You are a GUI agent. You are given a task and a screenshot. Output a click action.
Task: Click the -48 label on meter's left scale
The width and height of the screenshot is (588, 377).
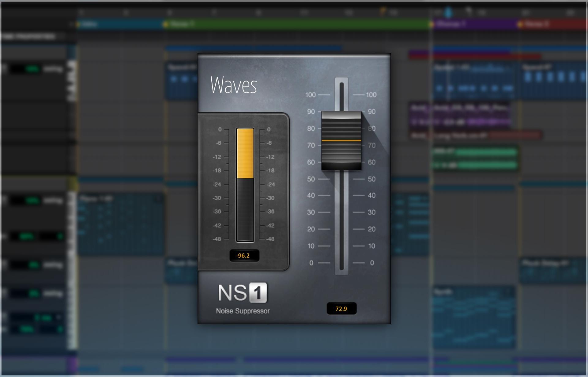217,239
